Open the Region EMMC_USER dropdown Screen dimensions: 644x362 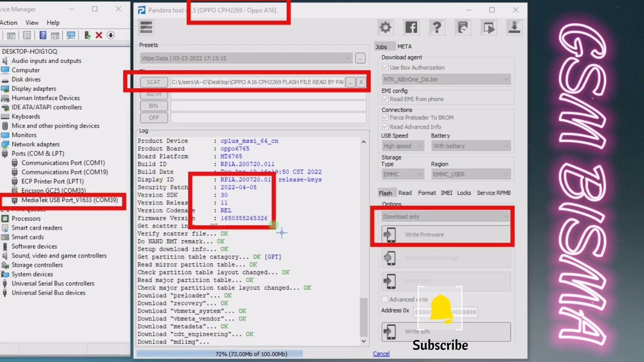[x=471, y=174]
